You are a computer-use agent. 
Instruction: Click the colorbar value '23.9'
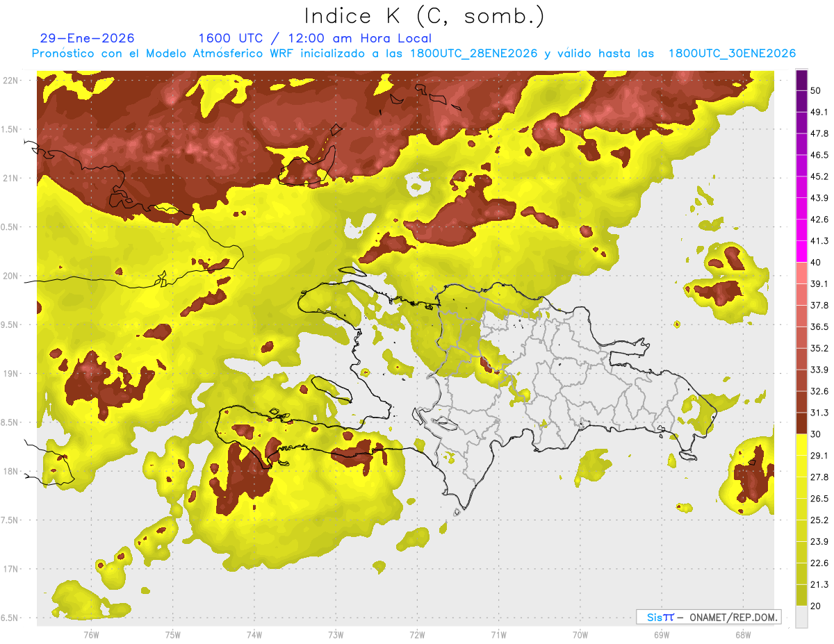(x=819, y=542)
